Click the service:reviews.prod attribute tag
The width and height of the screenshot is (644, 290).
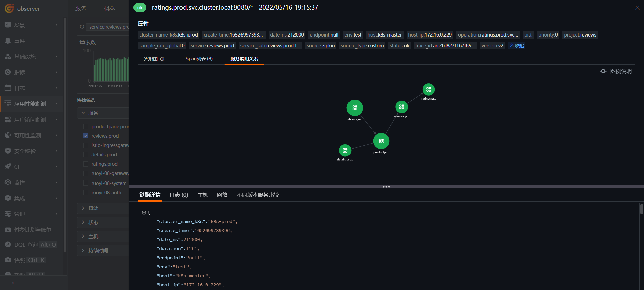[x=212, y=46]
